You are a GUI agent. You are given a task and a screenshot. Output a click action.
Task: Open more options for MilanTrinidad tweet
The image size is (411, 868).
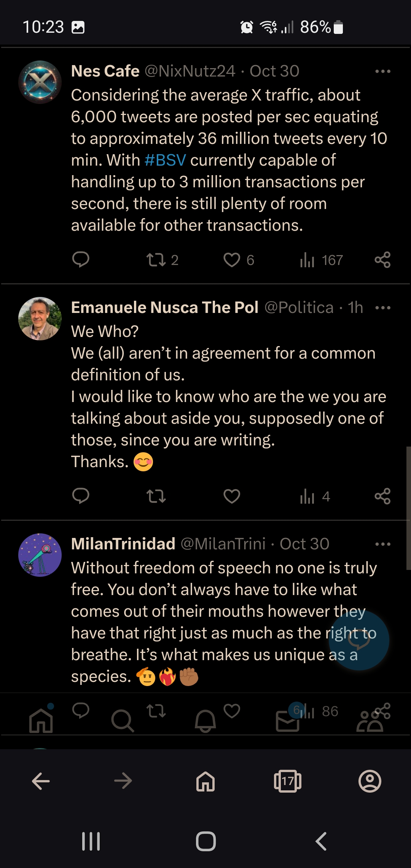tap(383, 544)
